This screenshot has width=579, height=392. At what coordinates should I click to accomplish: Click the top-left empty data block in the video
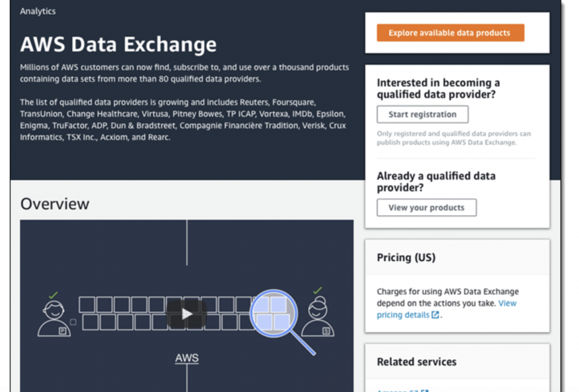(x=87, y=304)
